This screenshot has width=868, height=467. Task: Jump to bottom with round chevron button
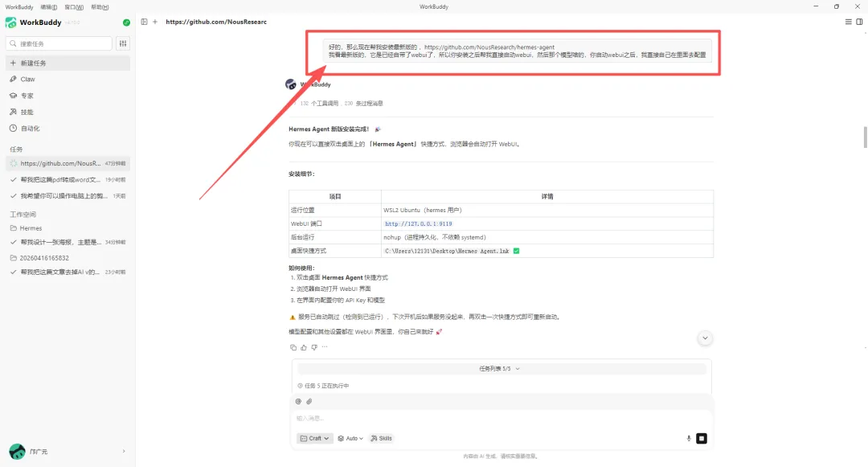click(705, 338)
